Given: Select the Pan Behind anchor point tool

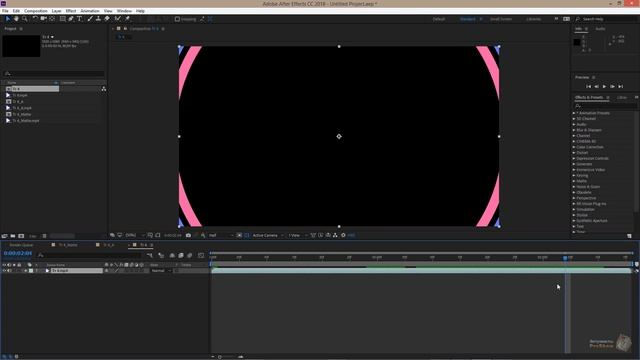Looking at the screenshot, I should pyautogui.click(x=52, y=19).
